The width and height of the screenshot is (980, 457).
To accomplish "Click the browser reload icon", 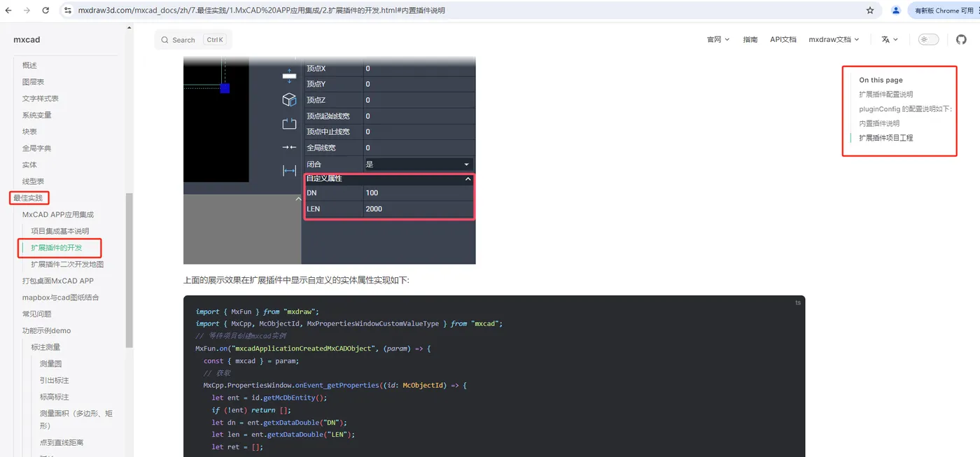I will [x=45, y=10].
